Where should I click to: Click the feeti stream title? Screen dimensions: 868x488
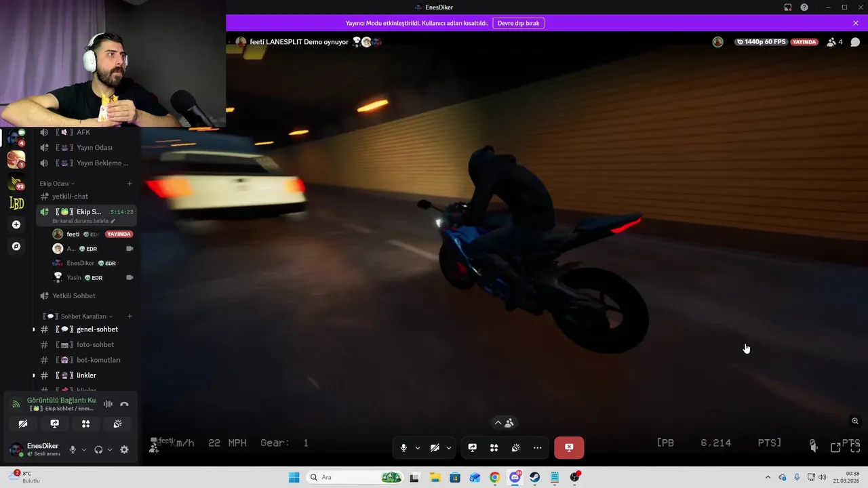coord(299,42)
